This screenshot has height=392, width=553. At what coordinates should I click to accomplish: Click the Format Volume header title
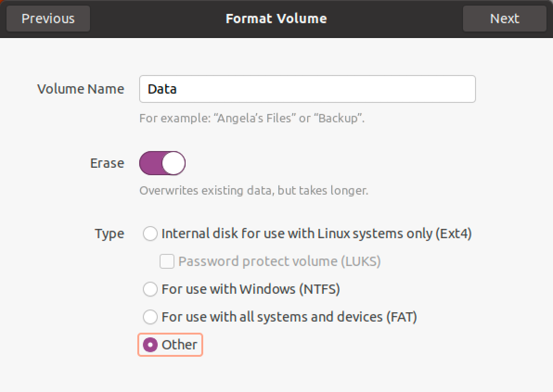[276, 19]
